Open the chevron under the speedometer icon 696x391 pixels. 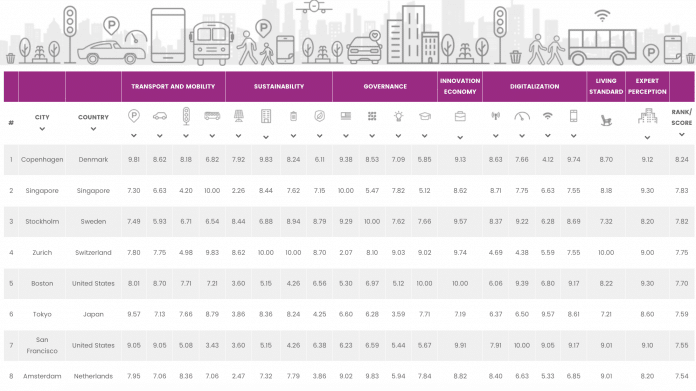[x=522, y=136]
